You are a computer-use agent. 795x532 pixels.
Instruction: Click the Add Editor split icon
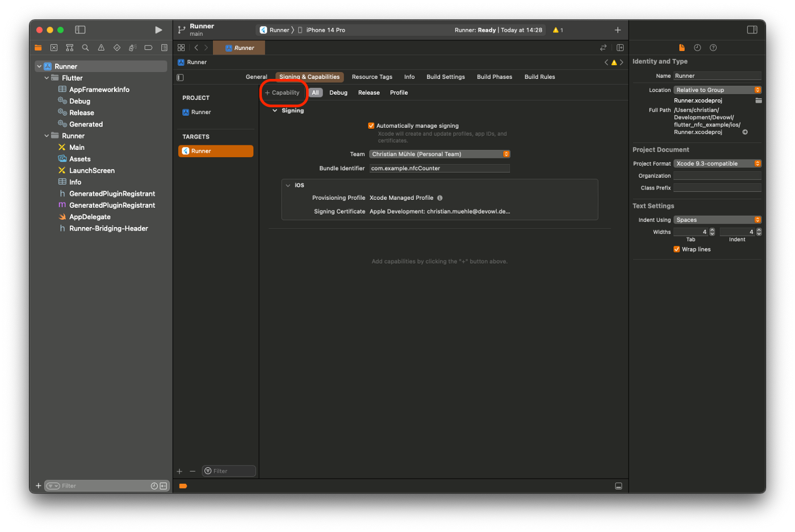(x=620, y=48)
